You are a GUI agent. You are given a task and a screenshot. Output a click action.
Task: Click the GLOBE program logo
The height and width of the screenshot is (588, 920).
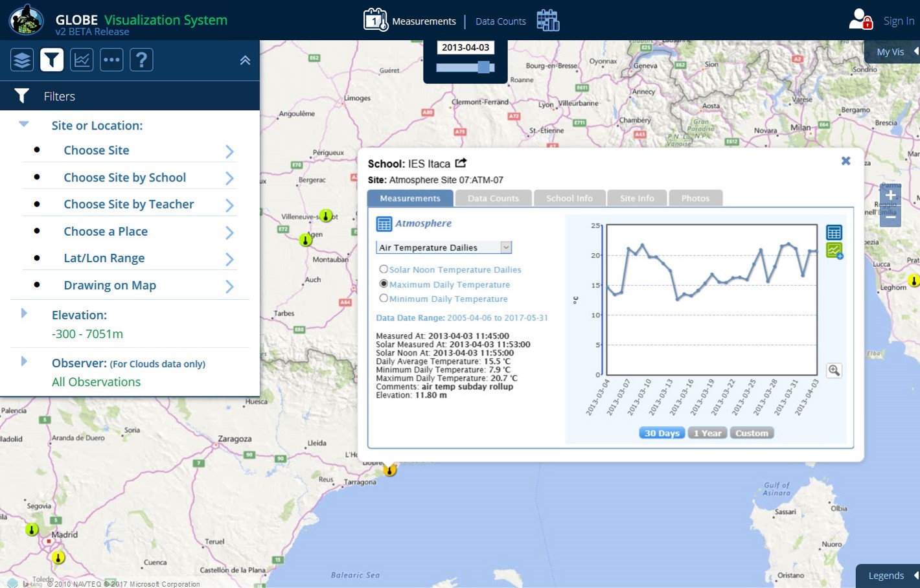point(26,19)
